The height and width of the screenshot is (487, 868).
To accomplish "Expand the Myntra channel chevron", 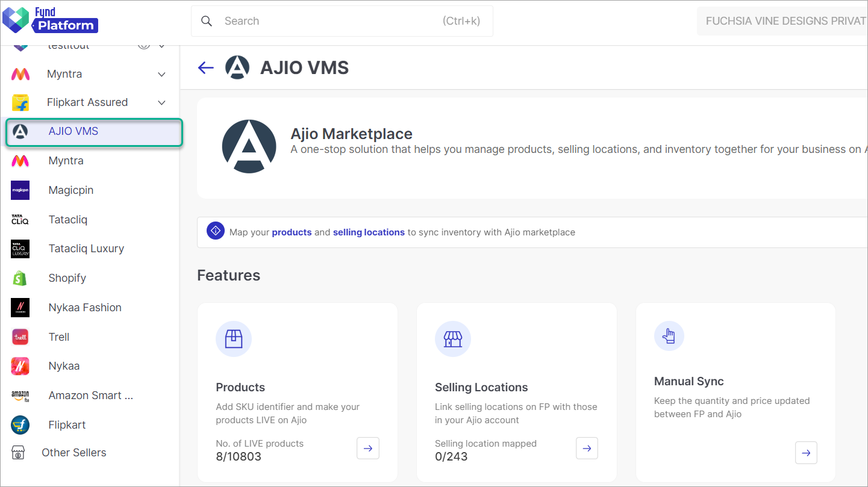I will pos(161,73).
